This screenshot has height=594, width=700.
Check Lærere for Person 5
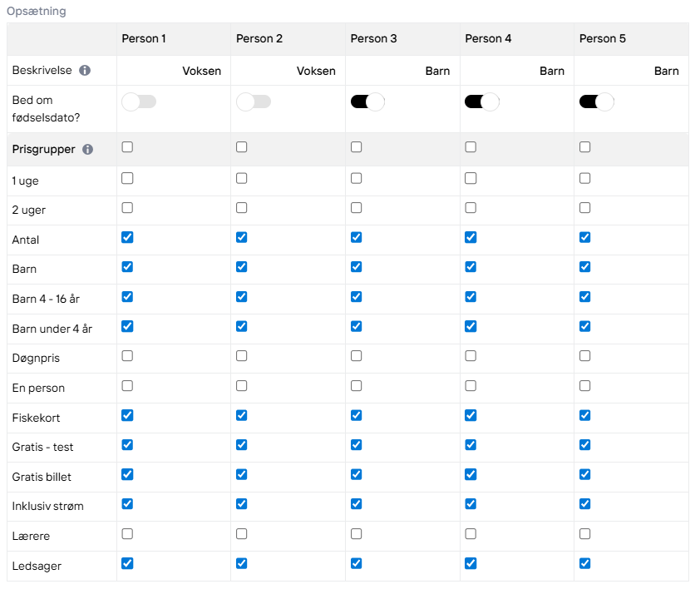(x=584, y=534)
